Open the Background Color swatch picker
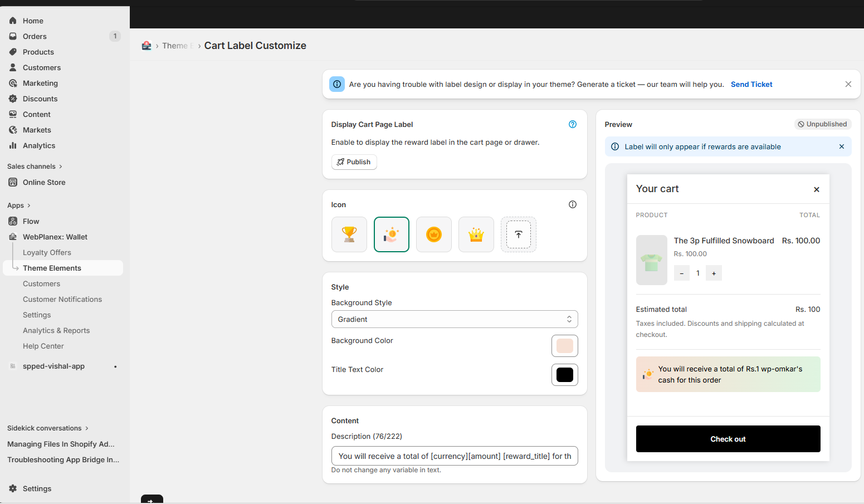This screenshot has width=864, height=504. pyautogui.click(x=564, y=346)
